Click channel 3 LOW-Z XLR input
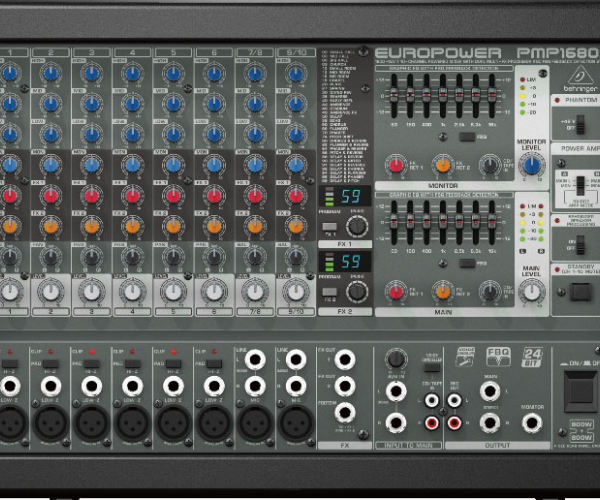 click(91, 423)
